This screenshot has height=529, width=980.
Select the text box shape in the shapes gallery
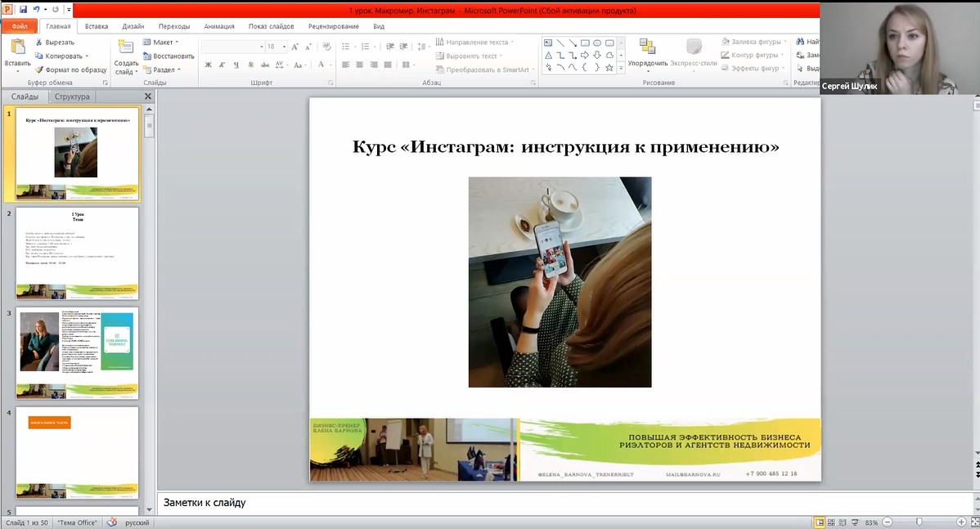[x=548, y=43]
